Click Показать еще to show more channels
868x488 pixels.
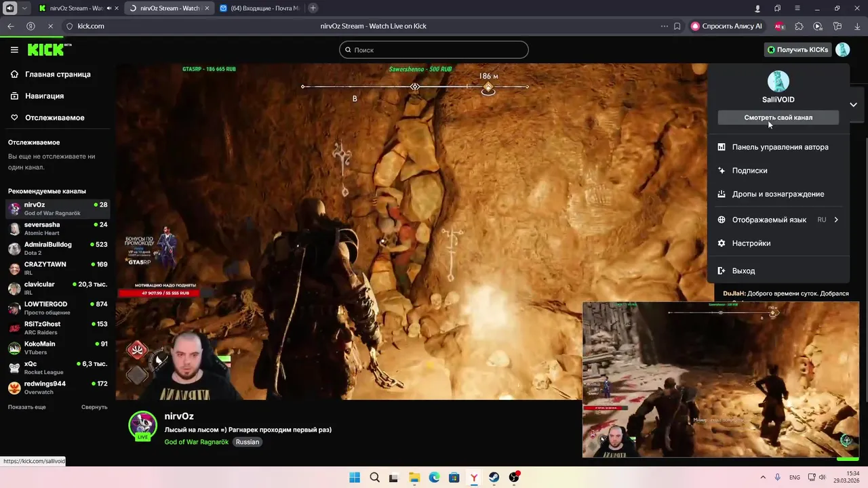27,407
